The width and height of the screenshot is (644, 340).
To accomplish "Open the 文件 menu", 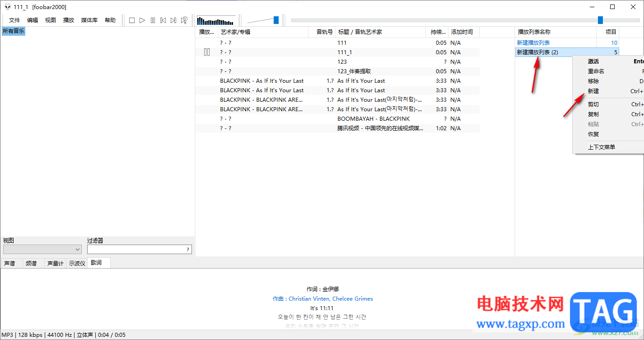I will tap(14, 20).
